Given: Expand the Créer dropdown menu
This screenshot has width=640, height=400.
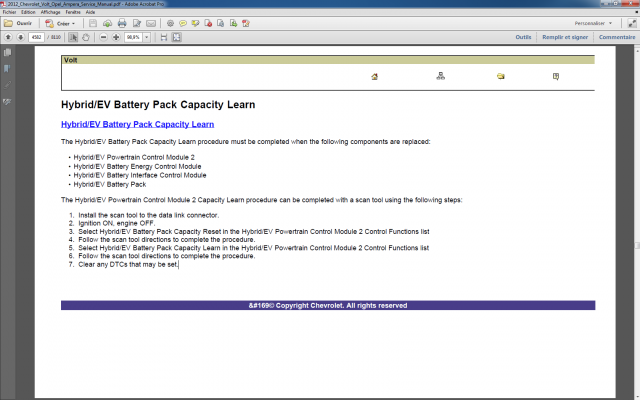Looking at the screenshot, I should pos(65,22).
